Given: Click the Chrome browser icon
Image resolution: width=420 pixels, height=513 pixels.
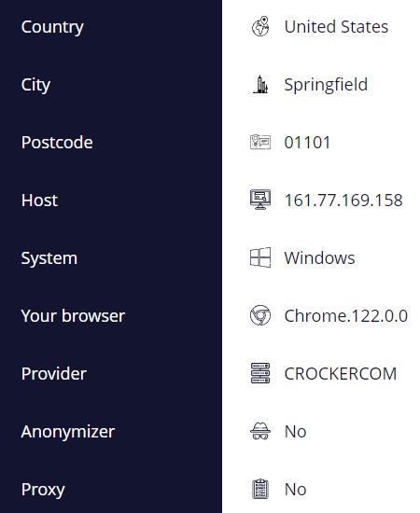Looking at the screenshot, I should click(x=260, y=315).
